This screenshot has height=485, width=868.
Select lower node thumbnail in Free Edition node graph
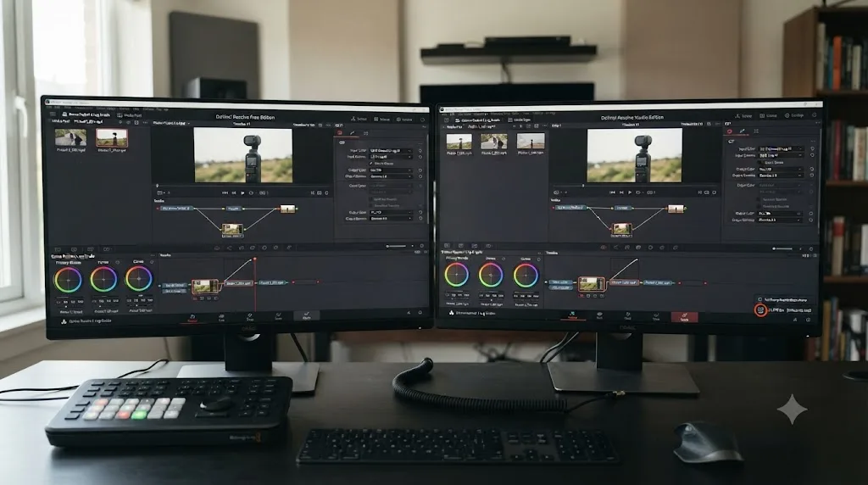(232, 229)
